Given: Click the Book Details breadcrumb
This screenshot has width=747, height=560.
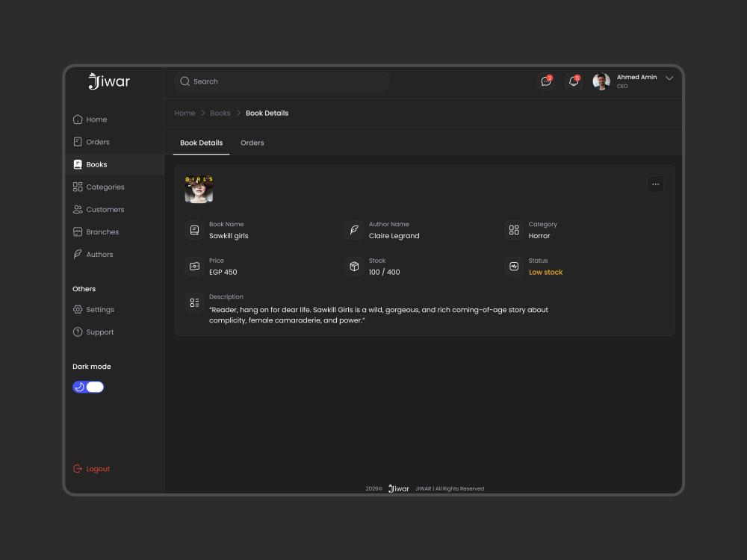Looking at the screenshot, I should 267,113.
